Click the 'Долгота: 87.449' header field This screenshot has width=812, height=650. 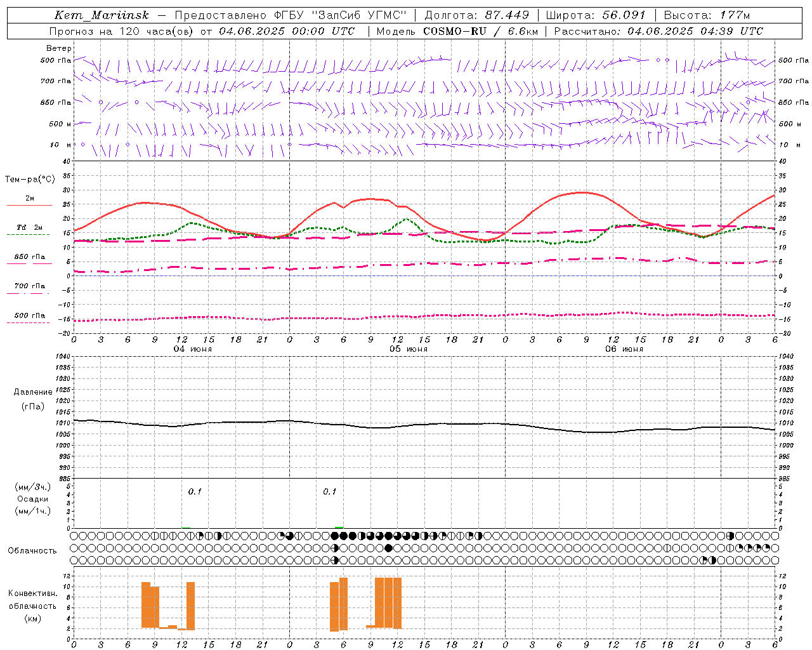pos(476,15)
